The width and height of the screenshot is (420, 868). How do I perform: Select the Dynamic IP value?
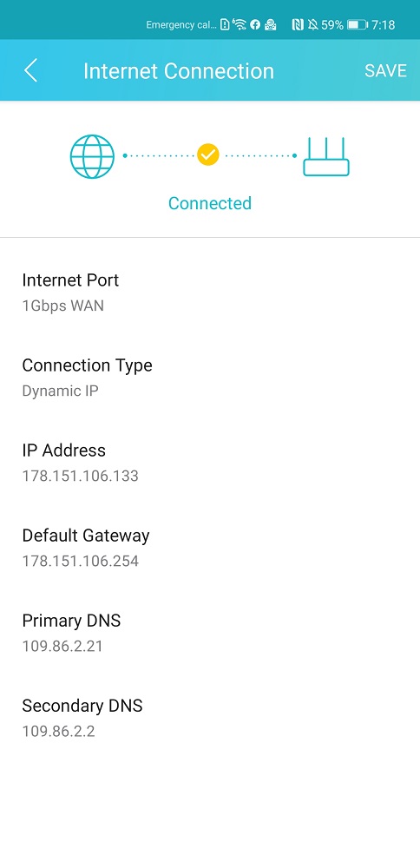61,391
